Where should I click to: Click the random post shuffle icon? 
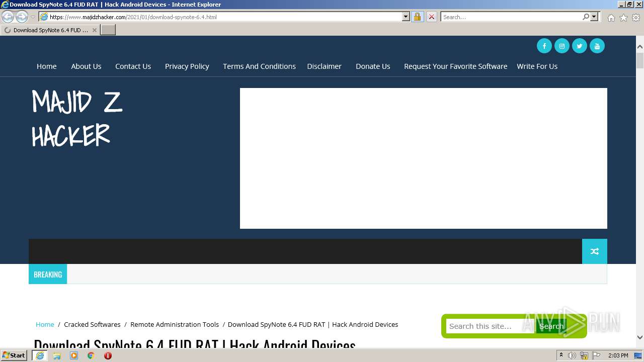coord(595,251)
